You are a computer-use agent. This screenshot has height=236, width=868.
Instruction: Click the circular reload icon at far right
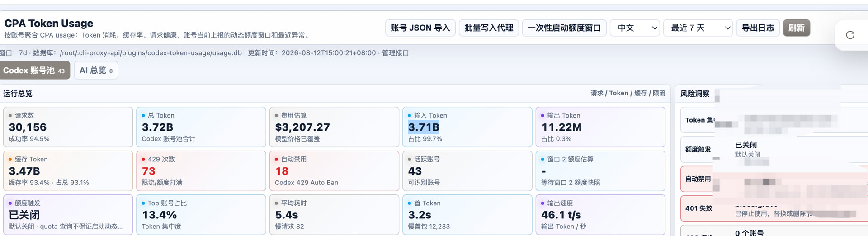pyautogui.click(x=850, y=35)
